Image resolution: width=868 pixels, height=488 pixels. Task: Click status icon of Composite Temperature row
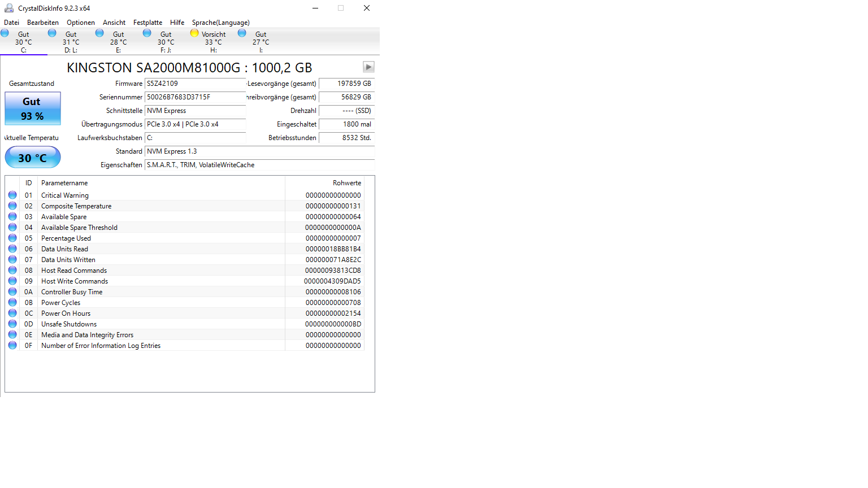12,206
